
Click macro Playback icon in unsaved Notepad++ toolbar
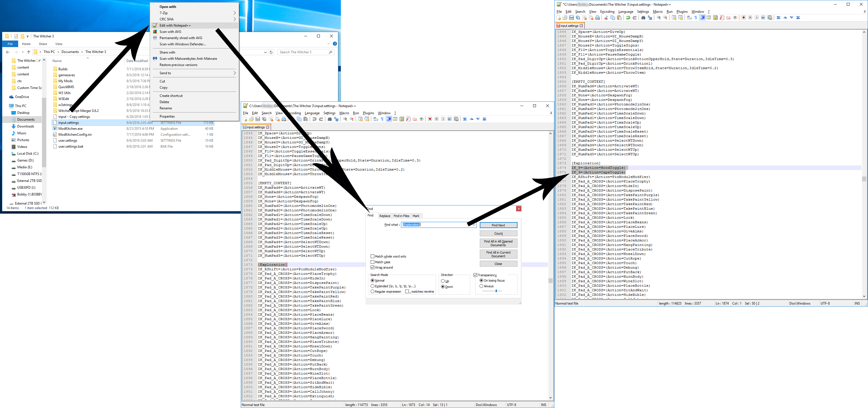point(757,18)
